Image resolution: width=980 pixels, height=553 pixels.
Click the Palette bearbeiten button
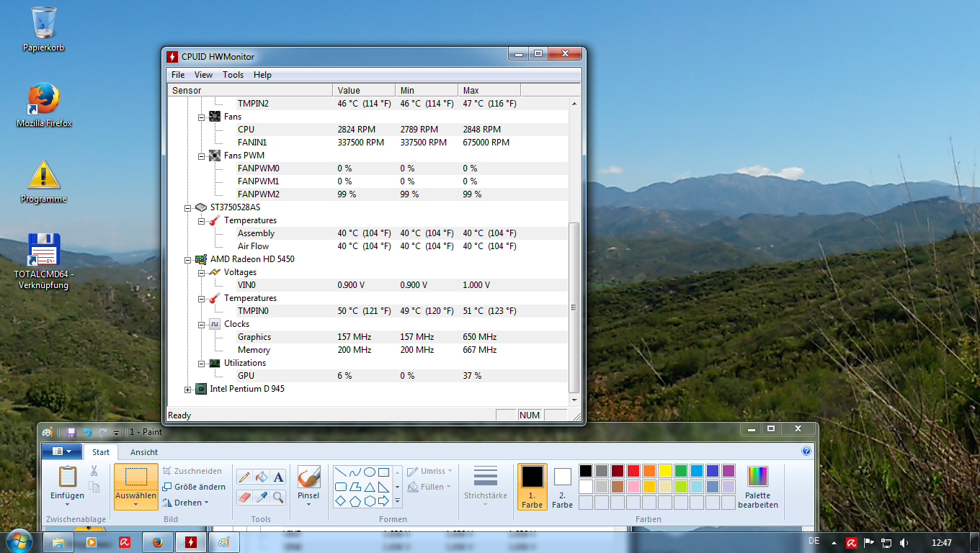pos(757,487)
